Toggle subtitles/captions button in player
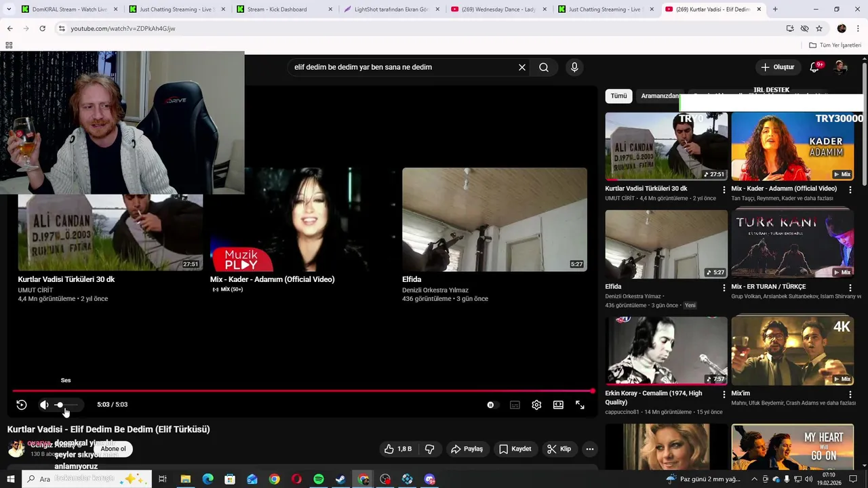This screenshot has height=488, width=868. click(x=515, y=405)
